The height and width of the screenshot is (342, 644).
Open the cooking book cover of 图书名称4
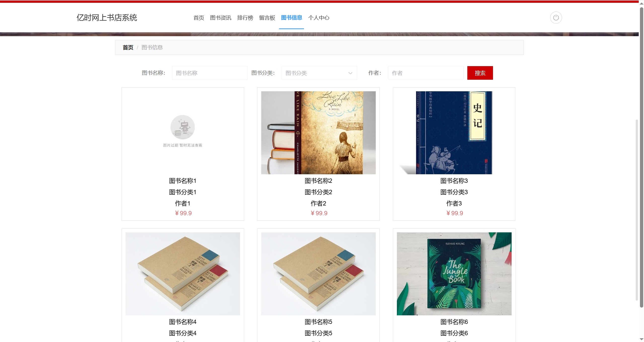[183, 274]
